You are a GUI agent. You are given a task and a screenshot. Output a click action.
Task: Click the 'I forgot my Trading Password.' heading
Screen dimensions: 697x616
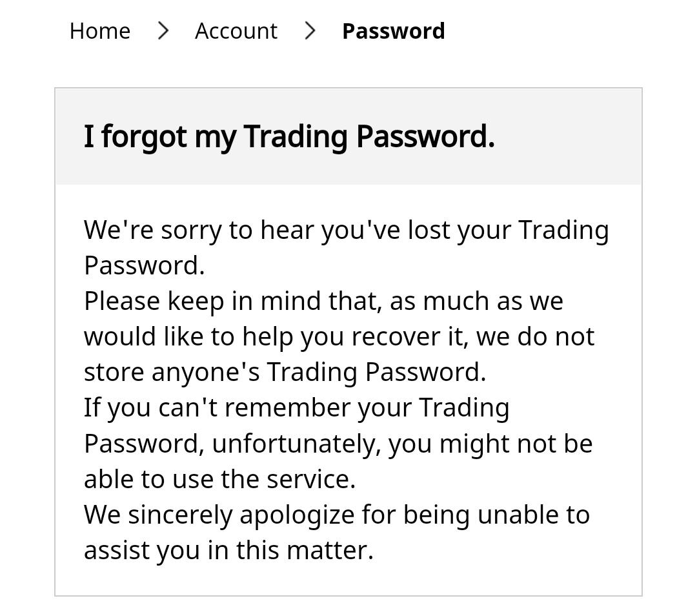(289, 136)
